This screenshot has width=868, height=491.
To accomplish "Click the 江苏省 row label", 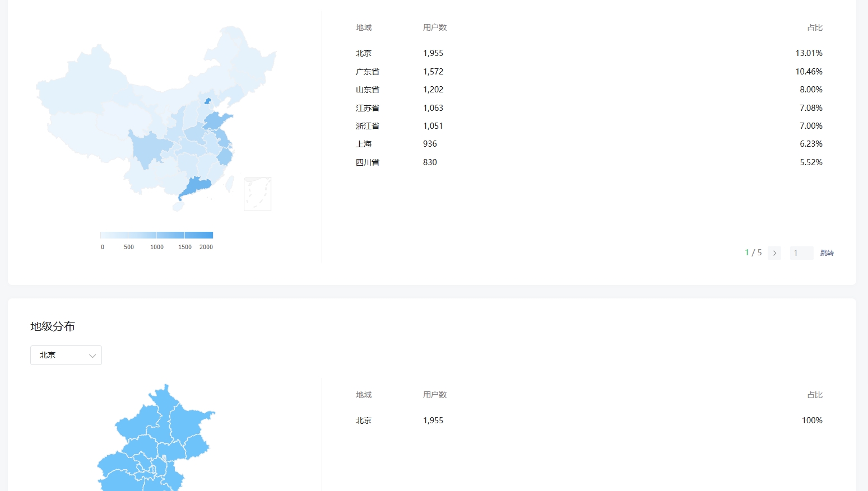I will pyautogui.click(x=368, y=108).
